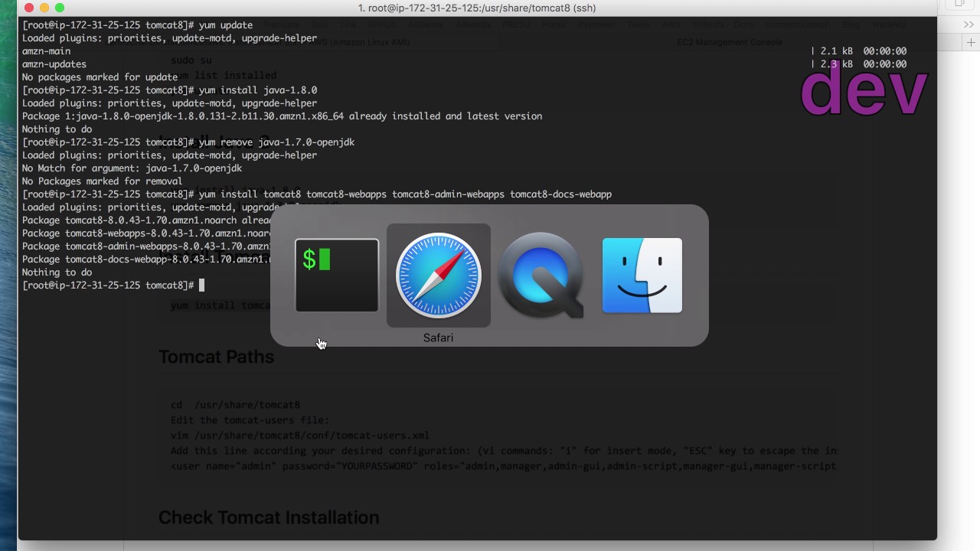This screenshot has width=980, height=551.
Task: Minimize terminal window using yellow button
Action: click(44, 8)
